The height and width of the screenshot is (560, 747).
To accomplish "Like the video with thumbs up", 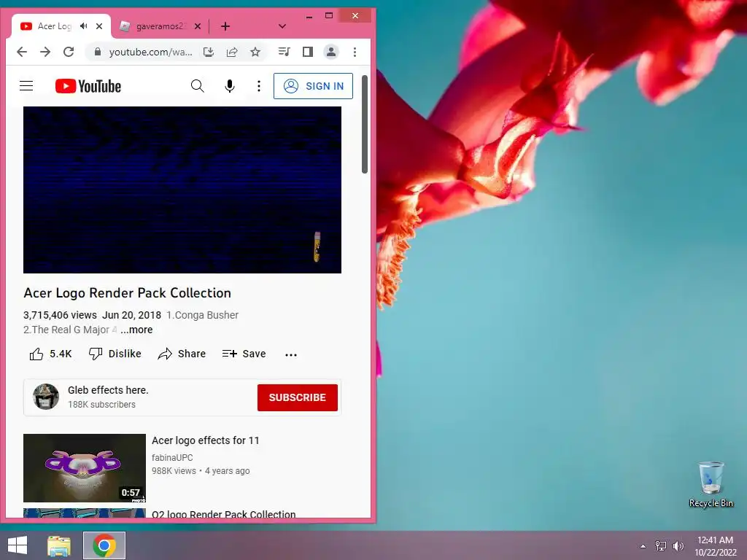I will pyautogui.click(x=50, y=354).
